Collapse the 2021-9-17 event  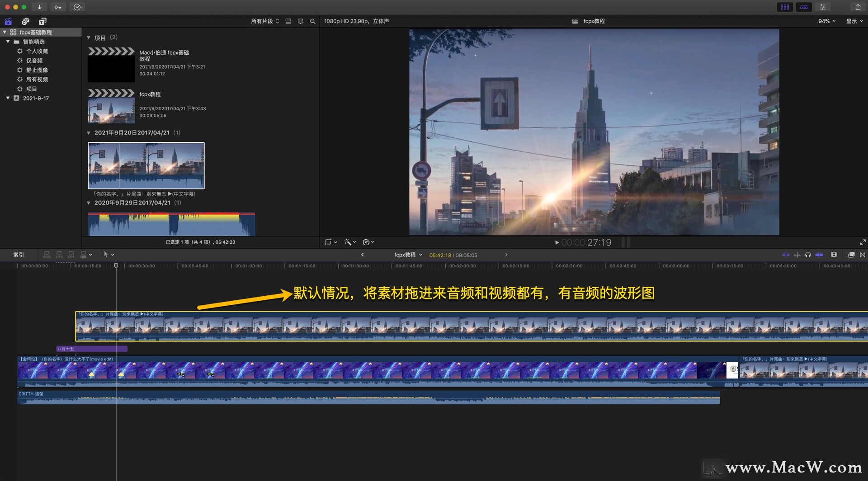click(x=8, y=98)
